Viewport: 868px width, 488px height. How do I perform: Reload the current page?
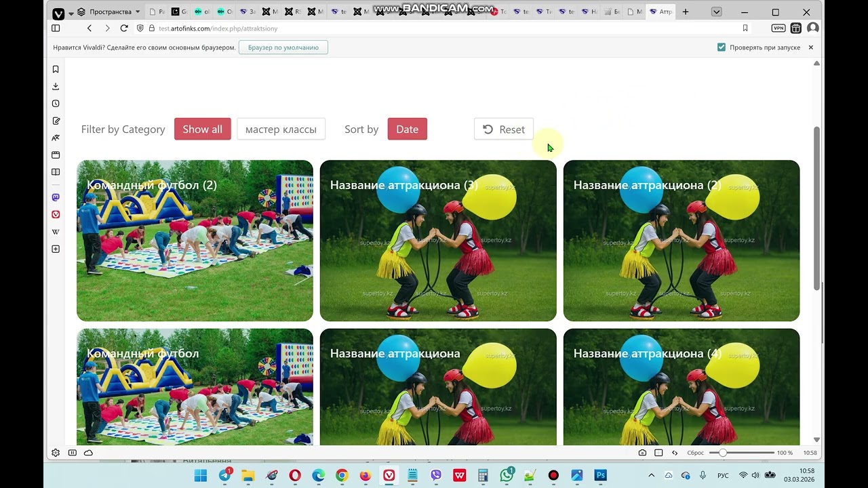click(x=124, y=28)
